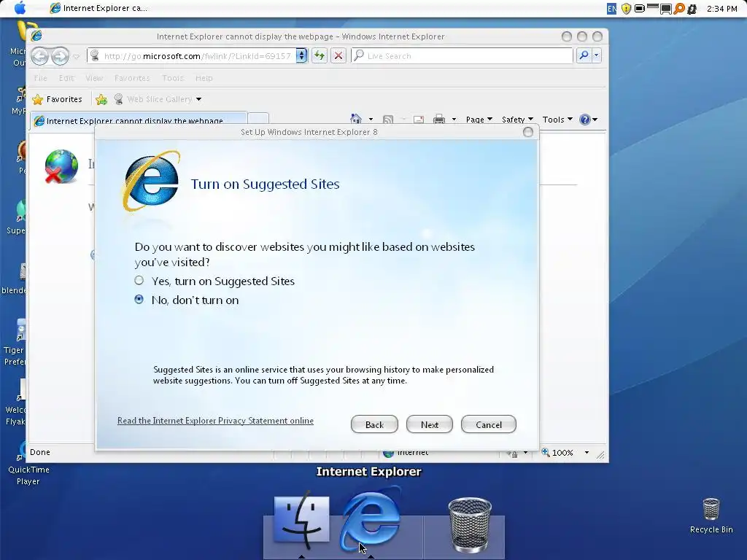Click the Recycle Bin desktop icon
Screen dimensions: 747x560
[x=711, y=516]
